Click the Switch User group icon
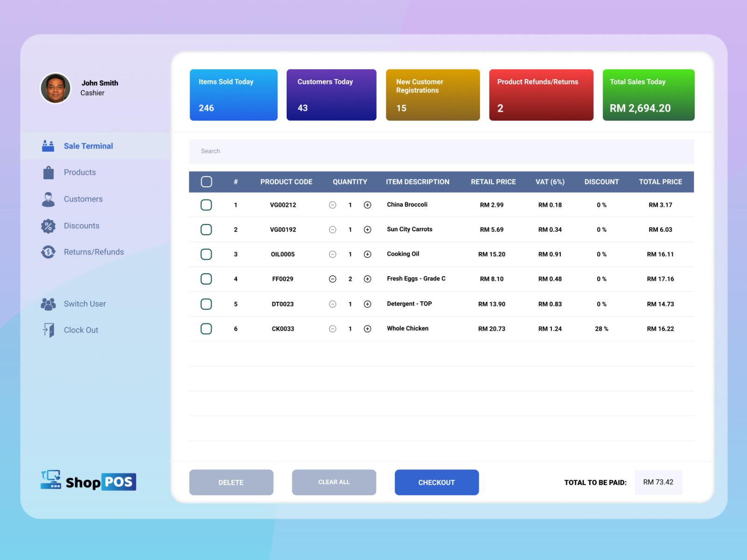The image size is (747, 560). tap(48, 304)
